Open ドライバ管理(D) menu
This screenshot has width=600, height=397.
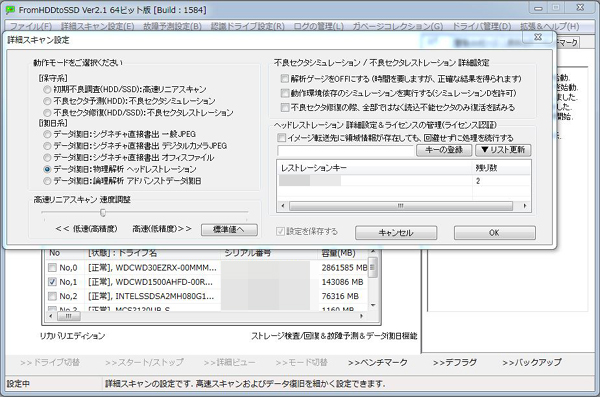pos(482,26)
